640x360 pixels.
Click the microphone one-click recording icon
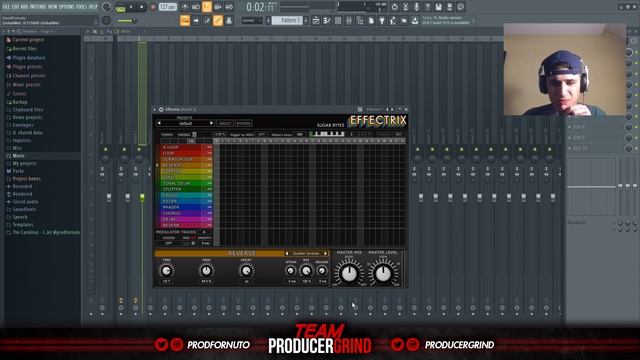[416, 7]
